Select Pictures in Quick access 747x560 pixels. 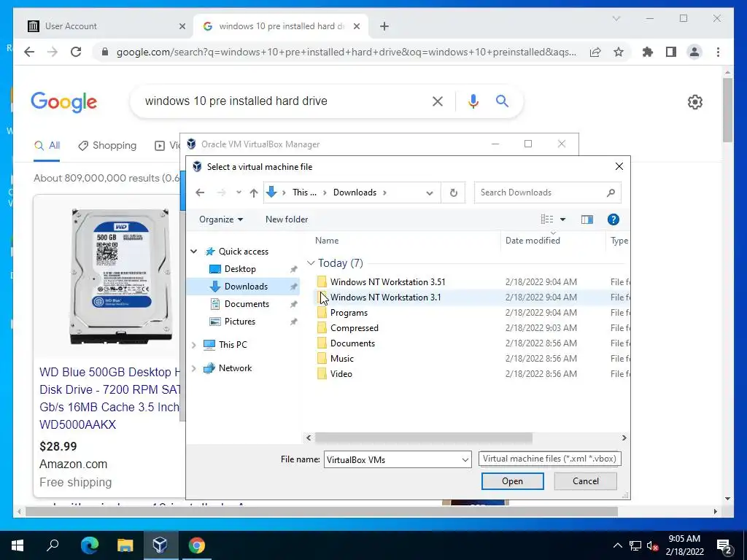click(239, 322)
